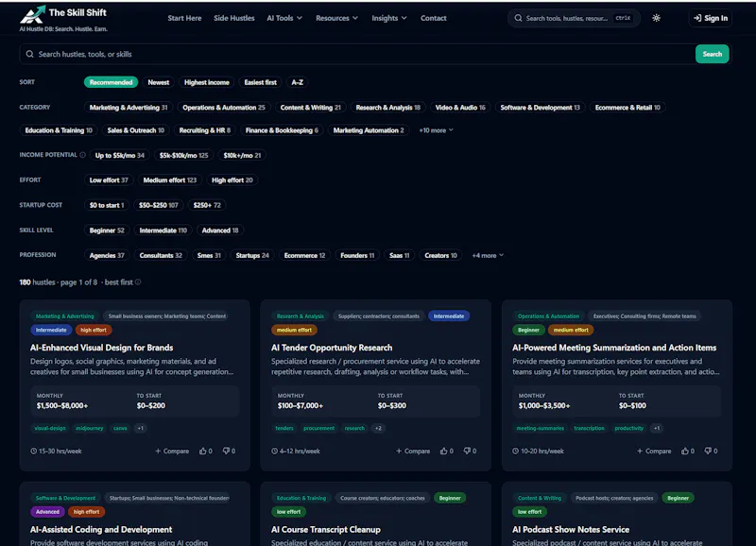756x546 pixels.
Task: Filter category Marketing & Advertising 31
Action: (x=129, y=108)
